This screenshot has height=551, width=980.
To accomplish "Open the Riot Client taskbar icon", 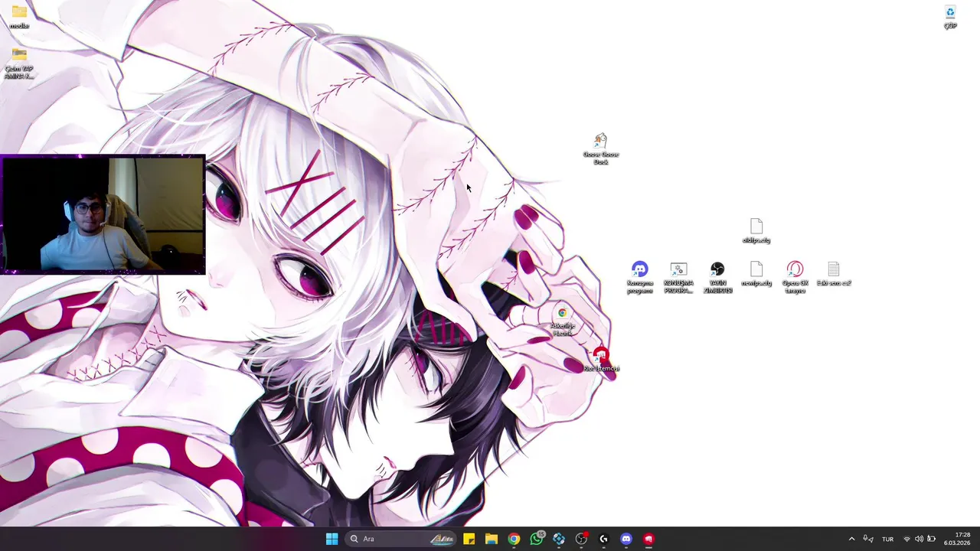I will pos(649,539).
